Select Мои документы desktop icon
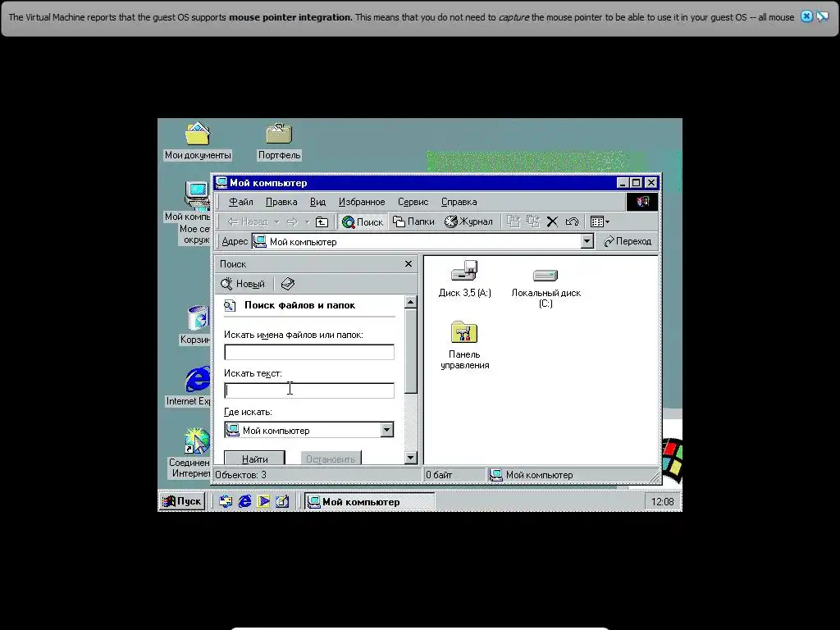 pyautogui.click(x=198, y=141)
